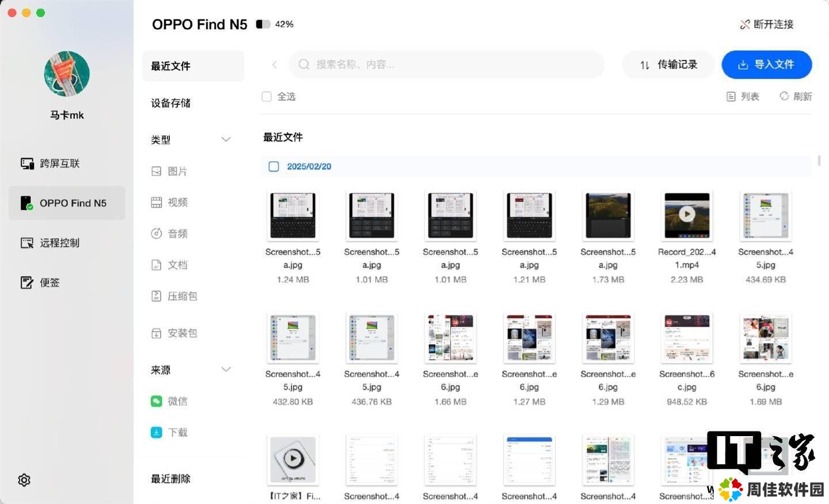Screen dimensions: 829x504
Task: Focus the 搜索名称、内容 search field
Action: pyautogui.click(x=447, y=64)
